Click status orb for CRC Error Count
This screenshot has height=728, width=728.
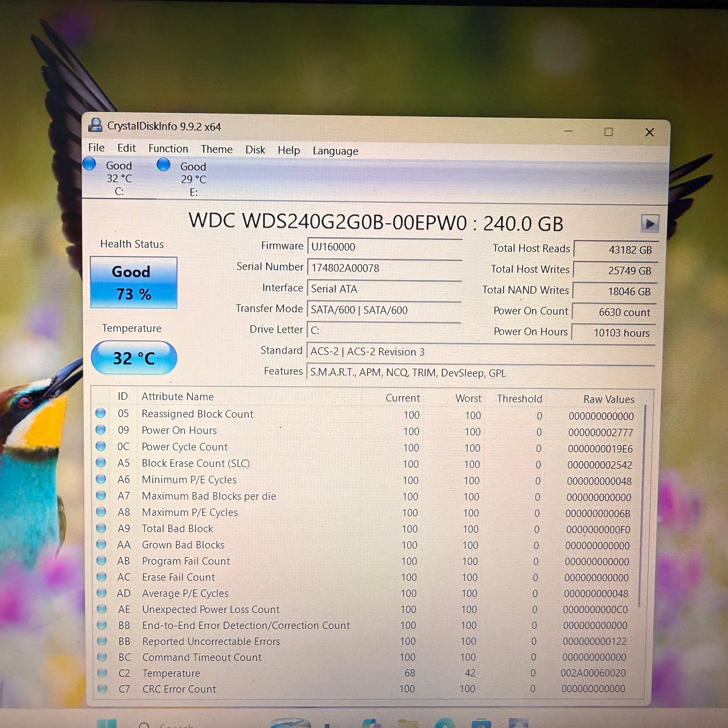(x=102, y=688)
